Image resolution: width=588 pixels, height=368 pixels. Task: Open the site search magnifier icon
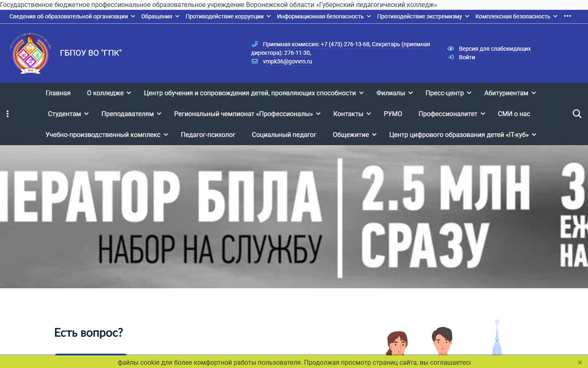pos(577,114)
